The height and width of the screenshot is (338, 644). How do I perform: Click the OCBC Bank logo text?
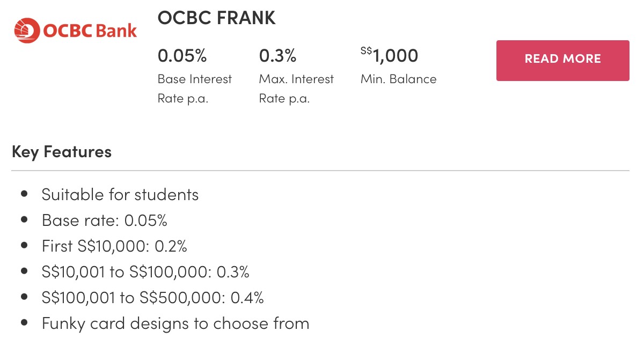tap(90, 31)
